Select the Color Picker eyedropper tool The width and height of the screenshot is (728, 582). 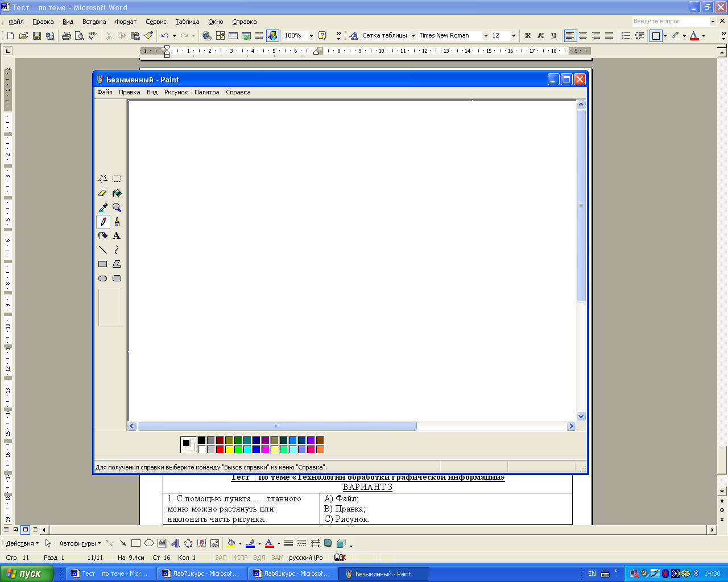coord(103,207)
